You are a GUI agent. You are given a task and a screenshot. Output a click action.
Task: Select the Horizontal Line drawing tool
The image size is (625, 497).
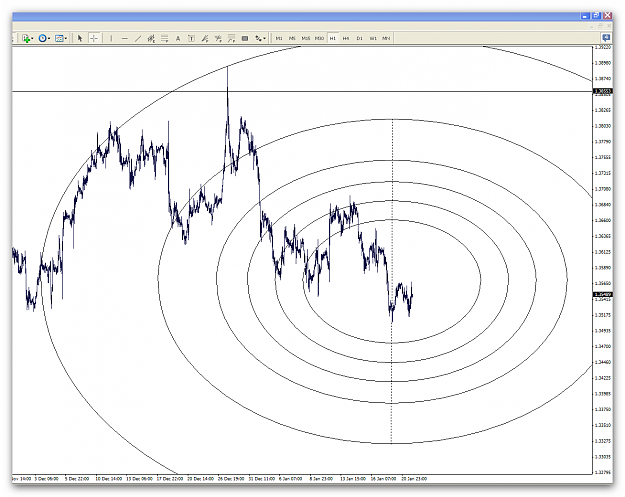tap(125, 38)
